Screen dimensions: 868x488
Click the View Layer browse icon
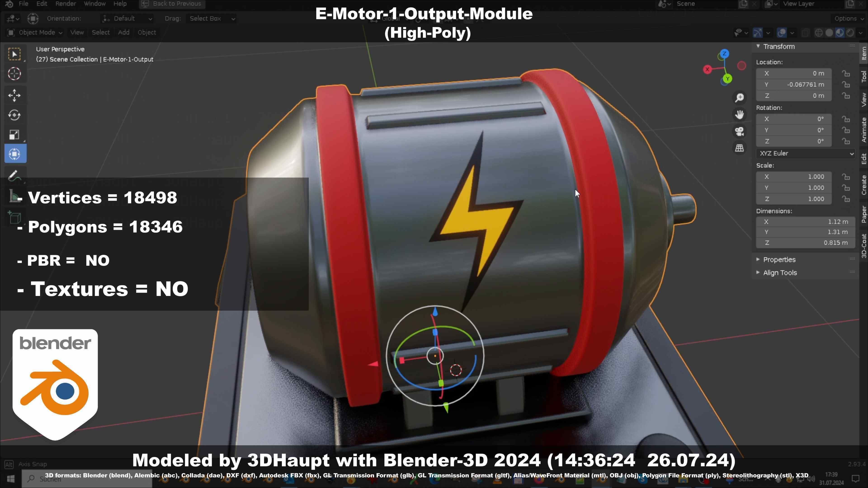[x=771, y=4]
